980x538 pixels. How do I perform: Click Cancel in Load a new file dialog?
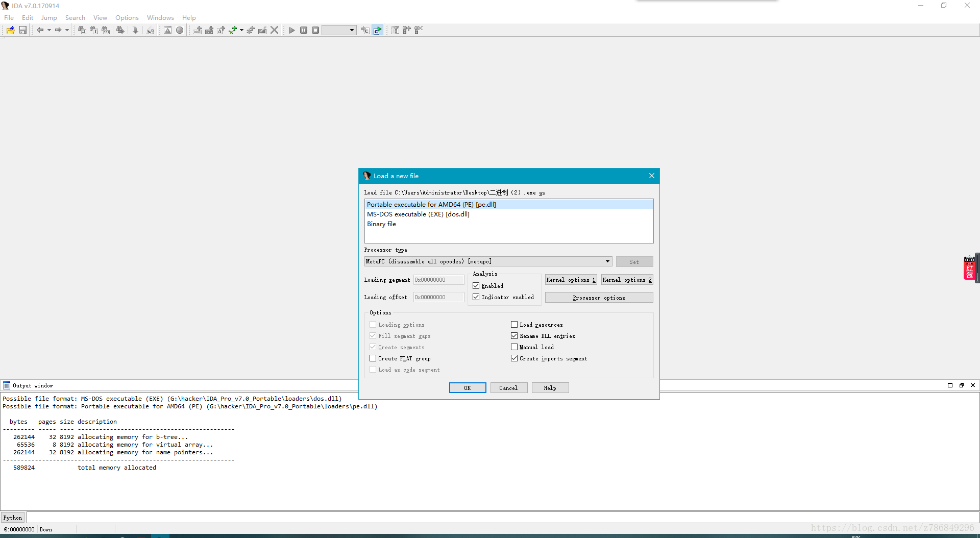pyautogui.click(x=508, y=388)
